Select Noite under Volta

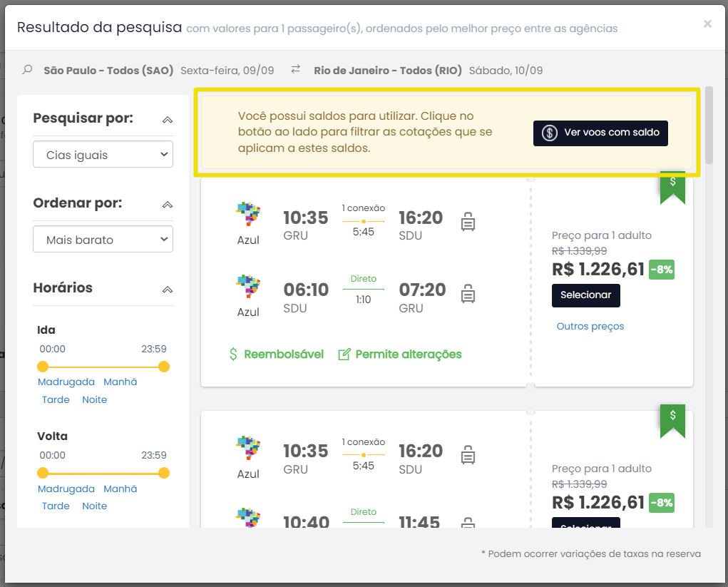94,506
